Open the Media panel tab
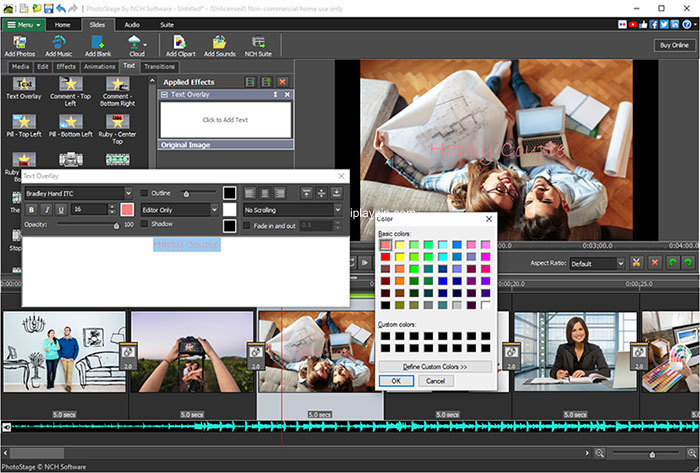This screenshot has height=473, width=700. point(20,67)
